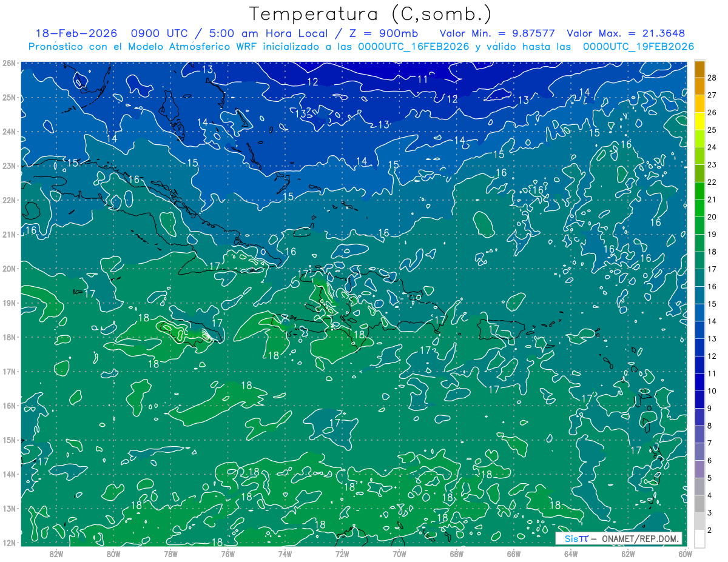Click the "76W" longitude label
Screen dimensions: 728x562
227,553
